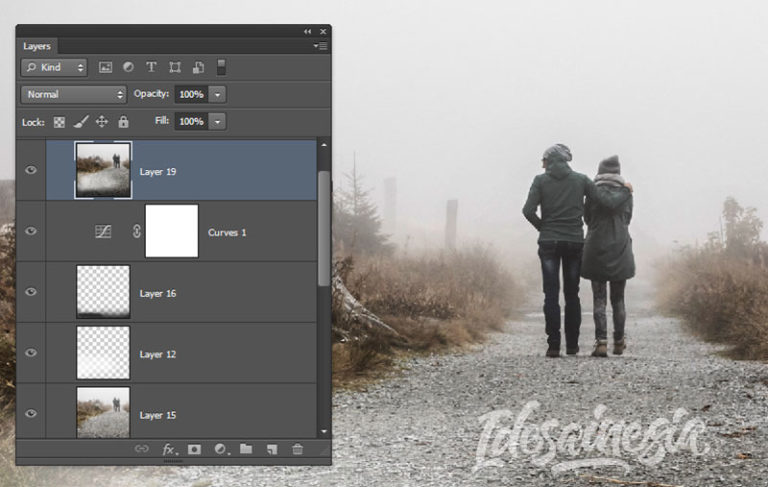The width and height of the screenshot is (768, 487).
Task: Open the Normal blend mode dropdown
Action: pos(74,94)
